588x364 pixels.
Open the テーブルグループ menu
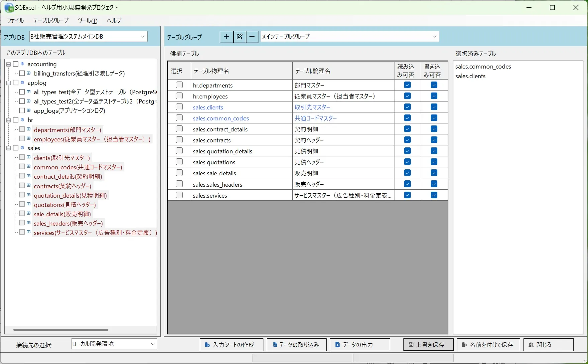coord(51,21)
